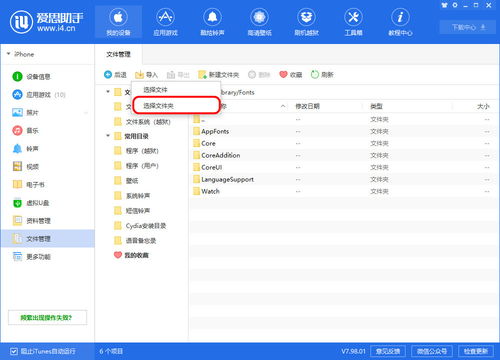Image resolution: width=500 pixels, height=360 pixels.
Task: Open the 我的设备 (My Device) section
Action: pos(118,22)
